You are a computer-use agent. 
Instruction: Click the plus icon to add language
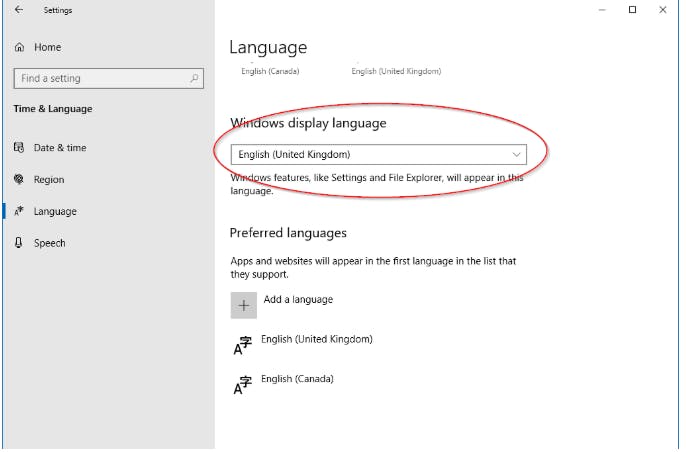pos(243,305)
